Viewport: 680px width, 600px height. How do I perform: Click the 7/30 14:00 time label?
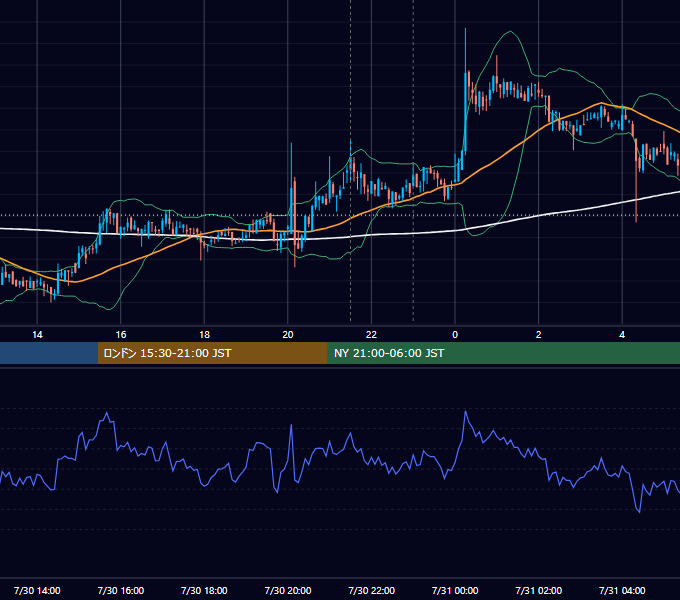37,590
